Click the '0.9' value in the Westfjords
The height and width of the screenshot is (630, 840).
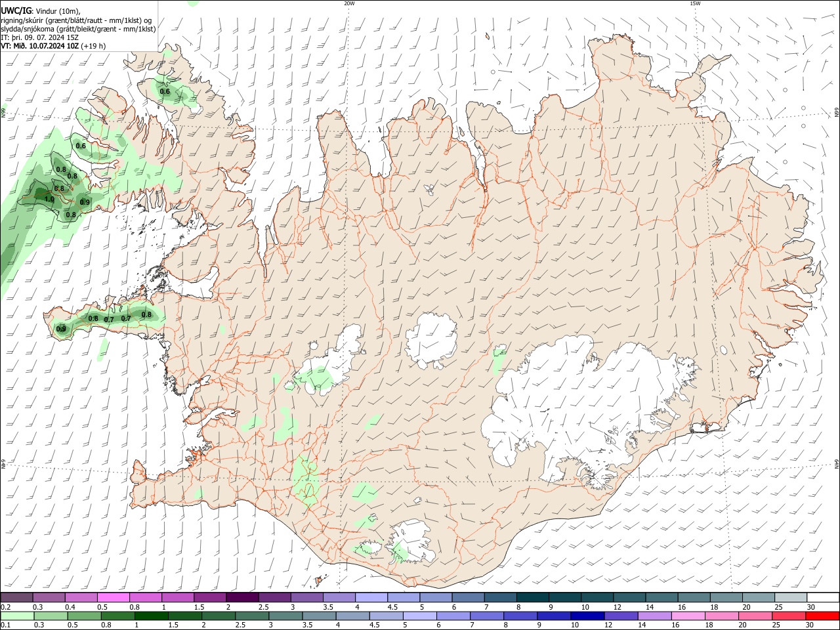pos(85,202)
